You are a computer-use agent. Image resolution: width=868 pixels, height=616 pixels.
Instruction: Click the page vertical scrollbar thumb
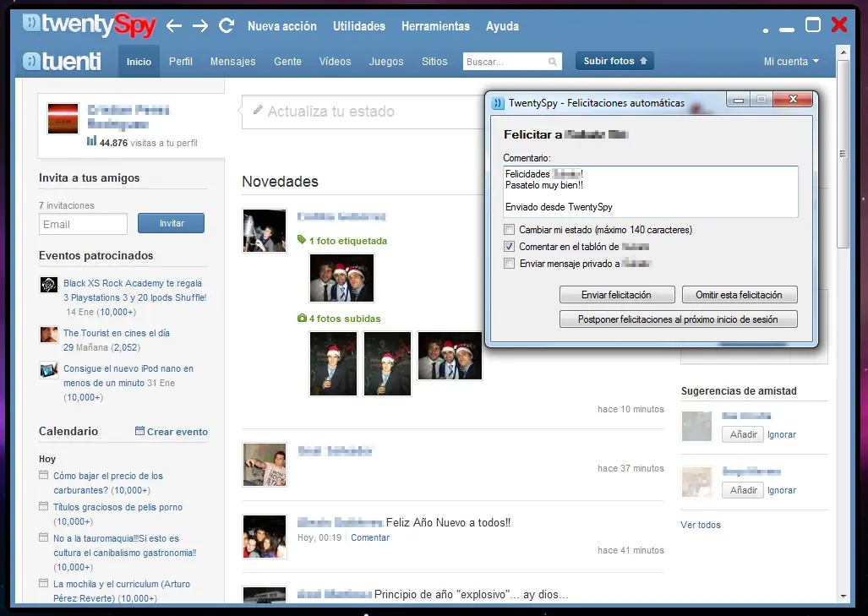coord(843,155)
